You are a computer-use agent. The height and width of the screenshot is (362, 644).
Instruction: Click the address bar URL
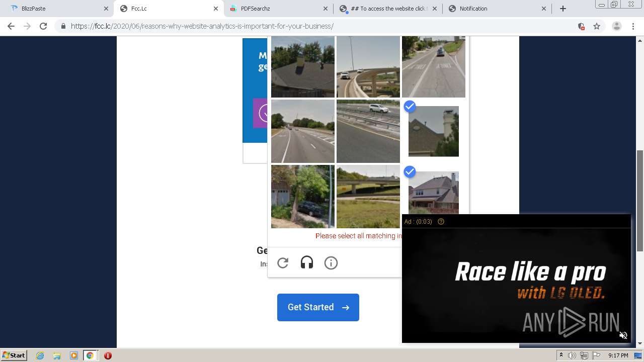(202, 26)
